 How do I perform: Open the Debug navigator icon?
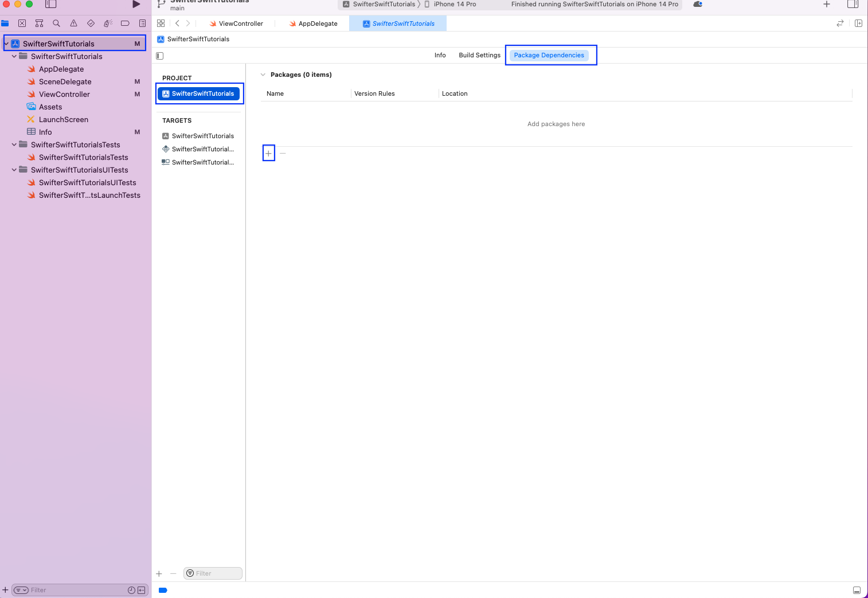108,24
